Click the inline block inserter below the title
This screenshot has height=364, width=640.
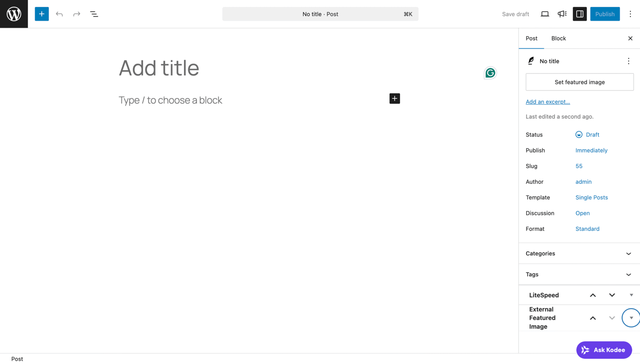click(x=394, y=98)
